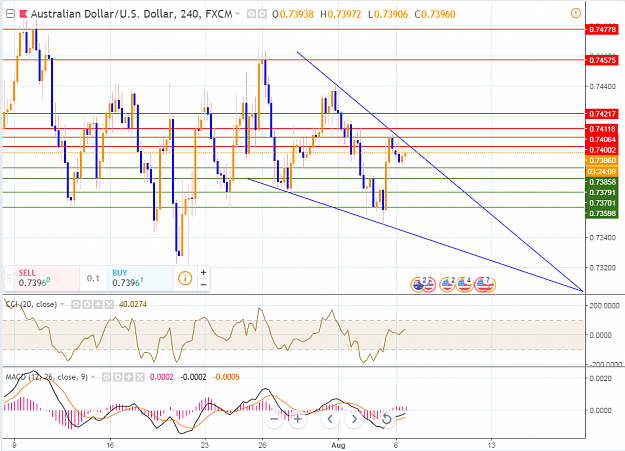Click the 0.74217 red price label
625x451 pixels.
[602, 114]
